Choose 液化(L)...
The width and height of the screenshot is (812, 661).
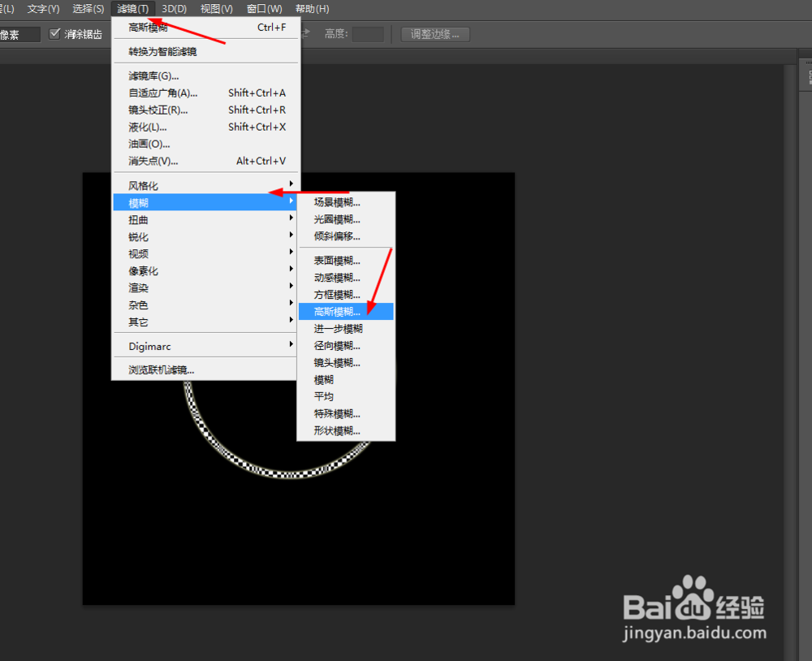206,127
